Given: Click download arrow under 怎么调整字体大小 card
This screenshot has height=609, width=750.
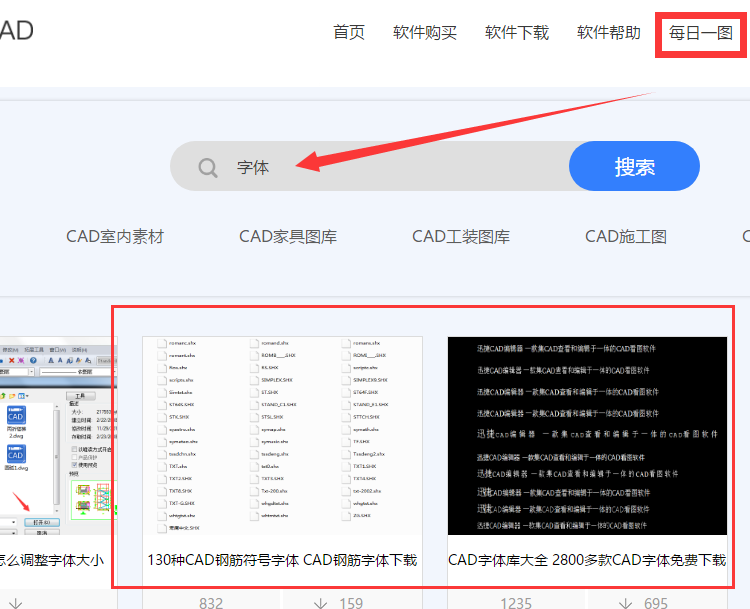Looking at the screenshot, I should 15,603.
